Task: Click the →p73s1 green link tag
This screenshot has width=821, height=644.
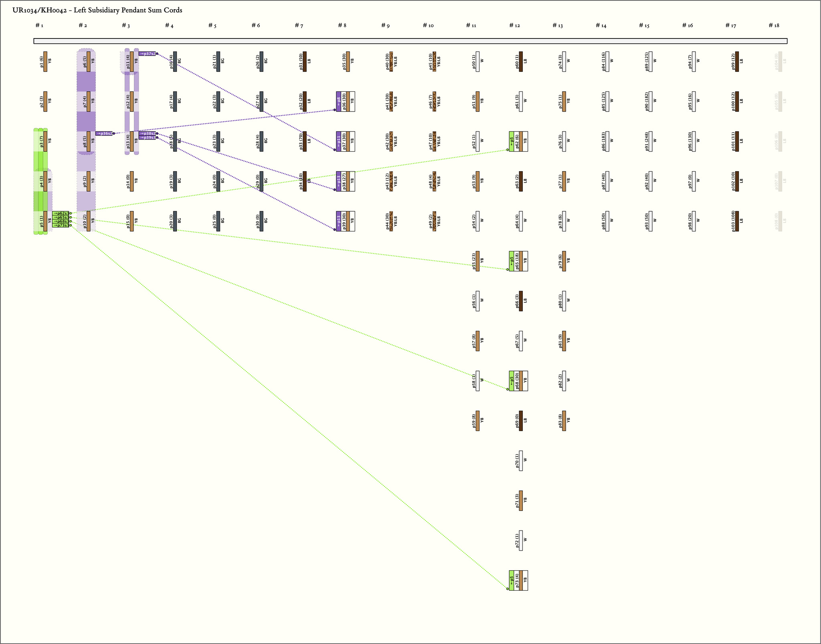Action: pos(61,225)
